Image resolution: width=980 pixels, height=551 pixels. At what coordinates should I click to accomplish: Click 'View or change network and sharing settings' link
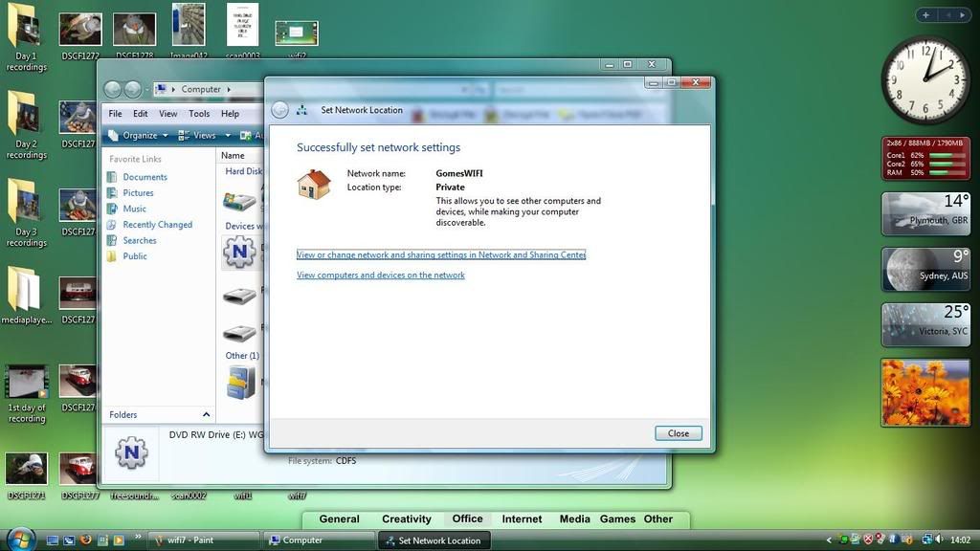pyautogui.click(x=441, y=254)
